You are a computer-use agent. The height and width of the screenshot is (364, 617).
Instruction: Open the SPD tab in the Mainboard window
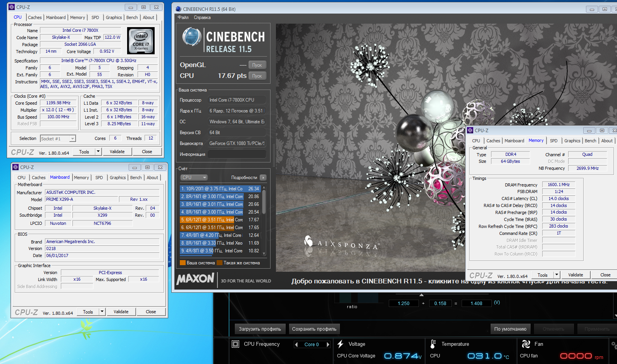(x=99, y=178)
